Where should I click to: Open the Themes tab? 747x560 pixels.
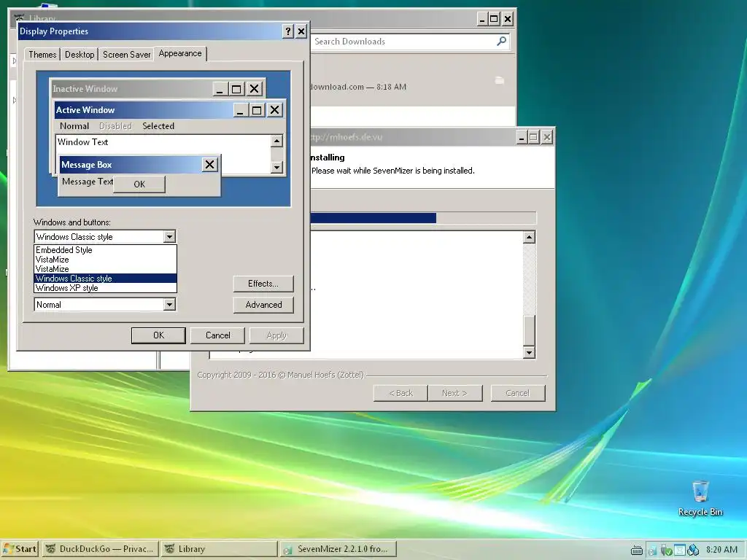42,54
